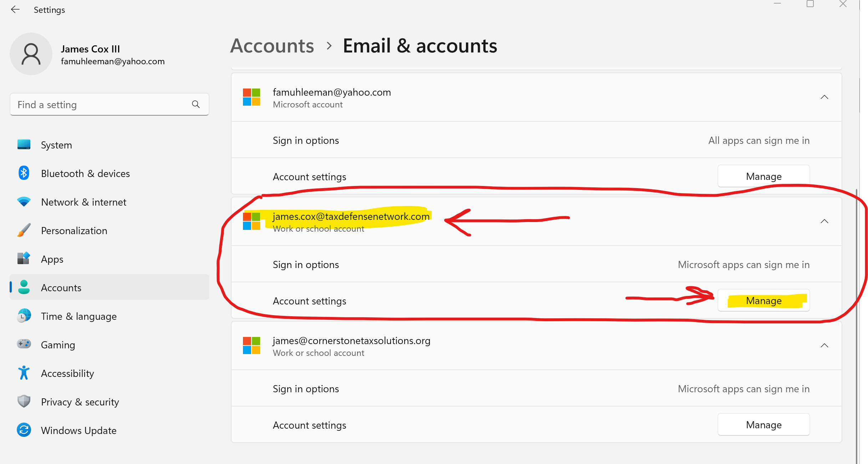868x464 pixels.
Task: Open Sign in options for famuhleeman@yahoo.com
Action: point(536,140)
